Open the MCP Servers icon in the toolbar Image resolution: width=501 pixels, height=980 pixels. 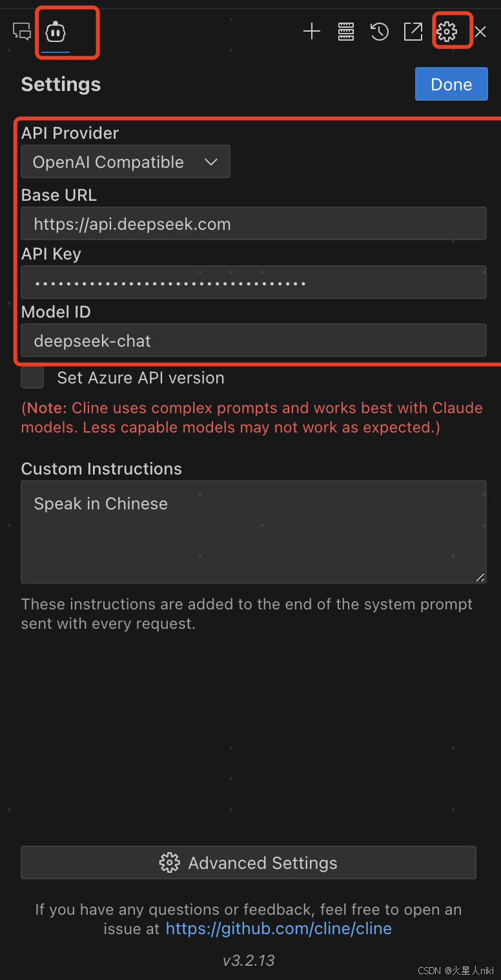pos(346,31)
